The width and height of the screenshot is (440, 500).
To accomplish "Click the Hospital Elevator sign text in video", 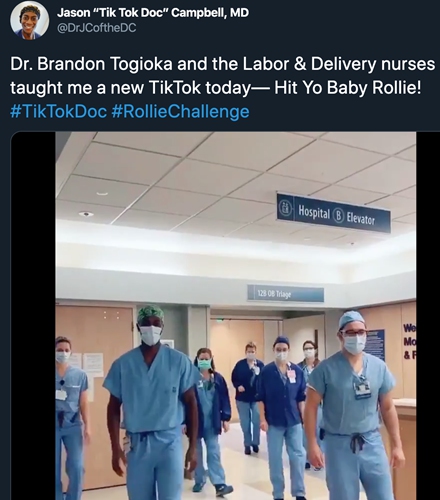I will point(337,215).
